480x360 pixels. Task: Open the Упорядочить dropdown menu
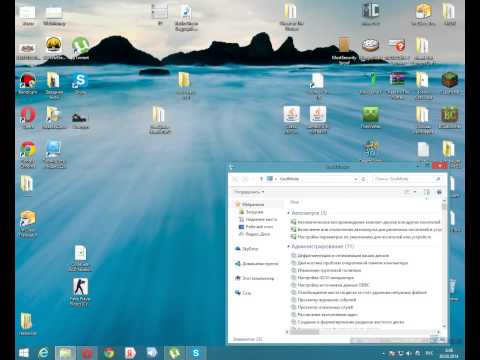click(x=249, y=192)
